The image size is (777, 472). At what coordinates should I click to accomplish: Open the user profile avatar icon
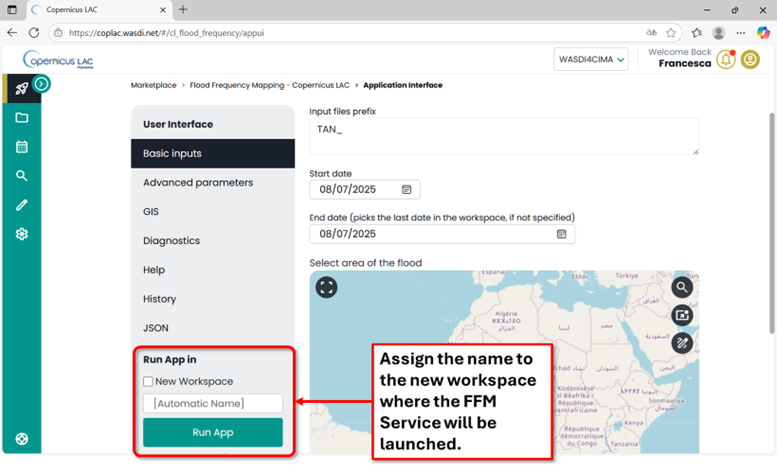[x=750, y=59]
